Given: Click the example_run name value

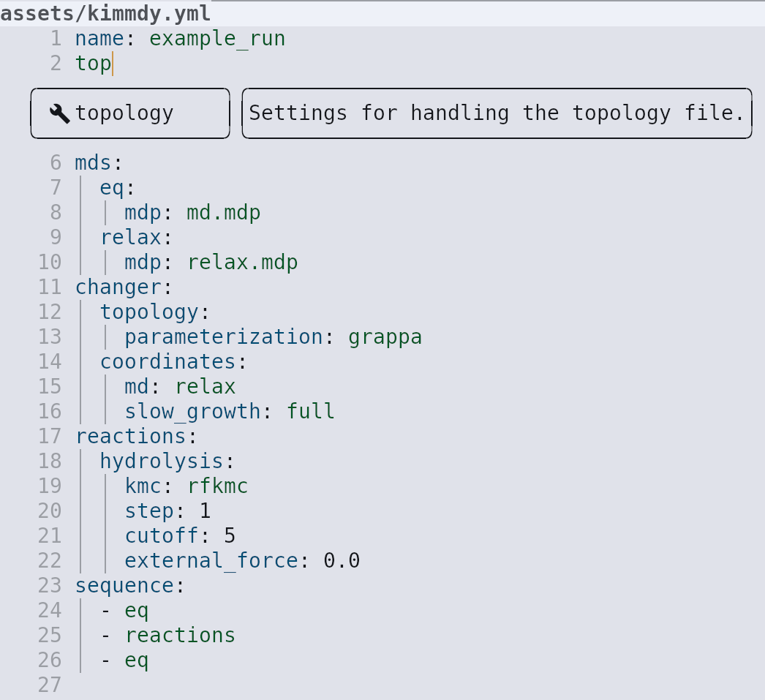Looking at the screenshot, I should click(x=216, y=38).
